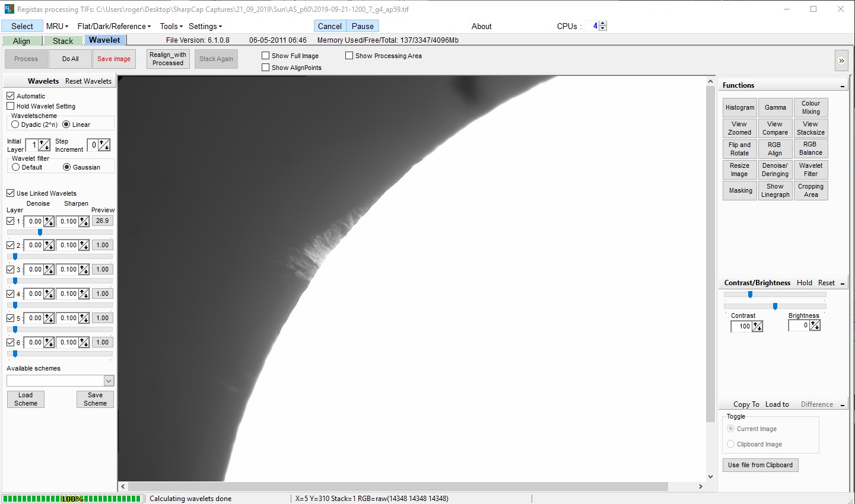Click the Do All button
The width and height of the screenshot is (855, 504).
tap(71, 59)
